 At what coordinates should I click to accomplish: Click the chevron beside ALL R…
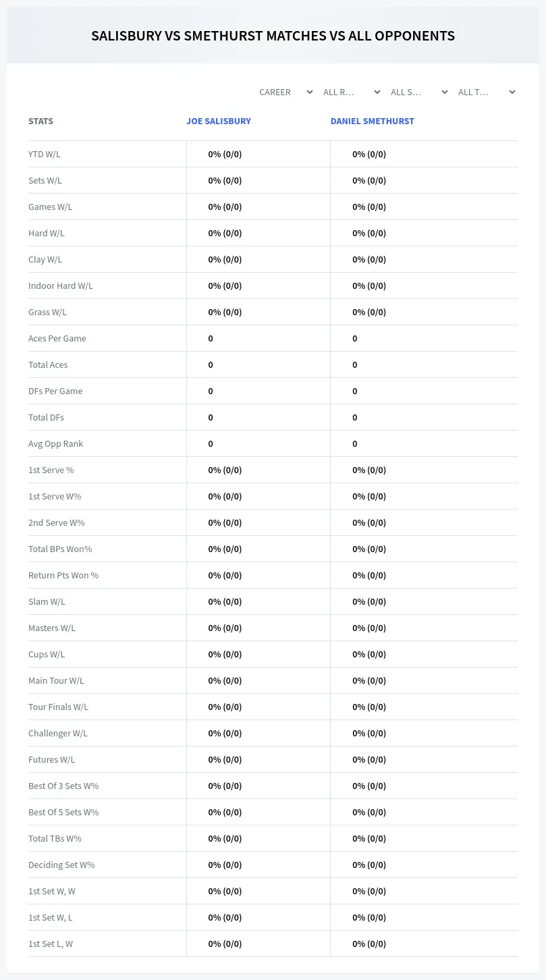pyautogui.click(x=377, y=92)
